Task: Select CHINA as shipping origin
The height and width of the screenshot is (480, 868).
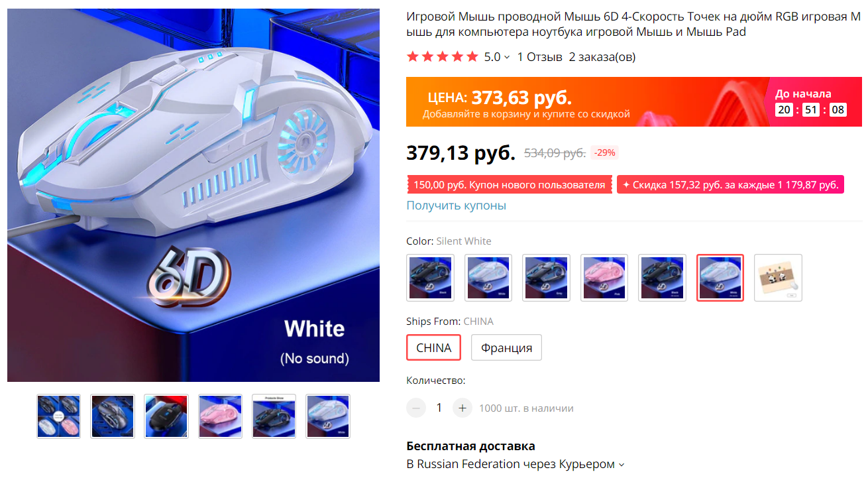Action: [433, 347]
